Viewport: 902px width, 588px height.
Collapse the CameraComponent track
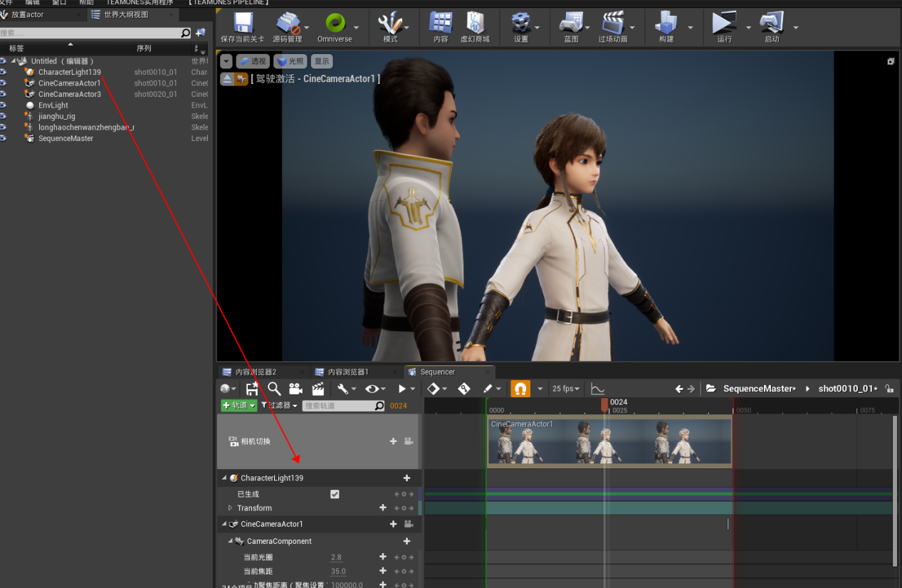(x=230, y=541)
